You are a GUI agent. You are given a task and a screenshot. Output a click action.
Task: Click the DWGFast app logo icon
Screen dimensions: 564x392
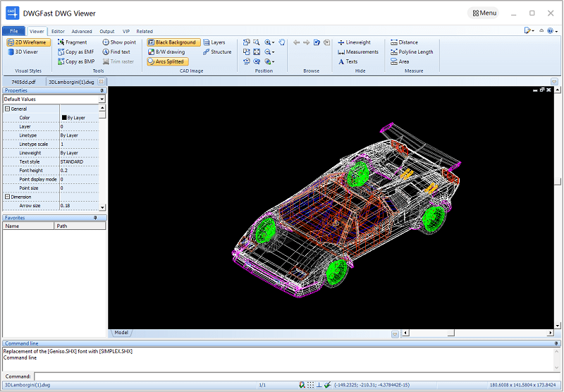pos(13,13)
